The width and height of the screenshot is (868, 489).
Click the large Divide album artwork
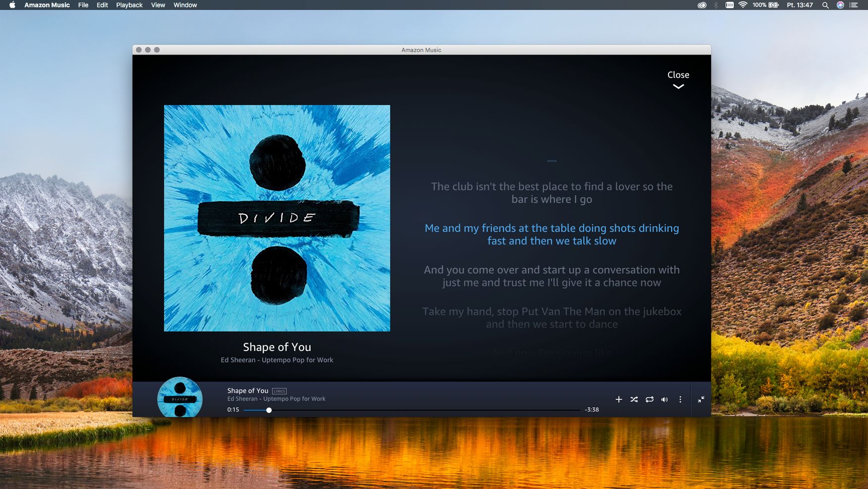coord(277,218)
